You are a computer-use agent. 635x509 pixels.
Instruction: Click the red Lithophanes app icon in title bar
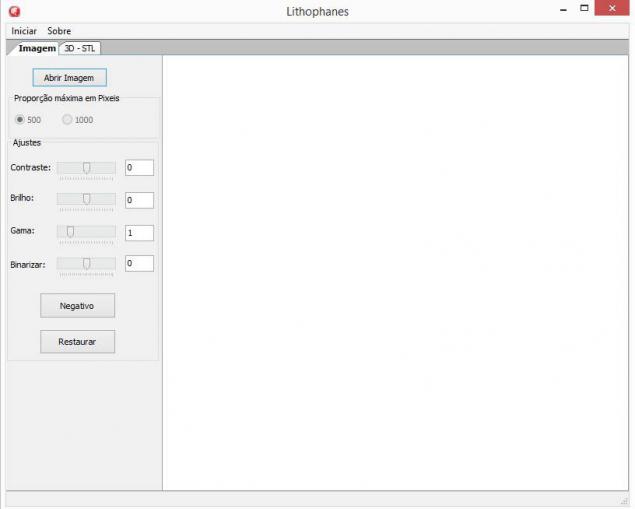pos(15,11)
